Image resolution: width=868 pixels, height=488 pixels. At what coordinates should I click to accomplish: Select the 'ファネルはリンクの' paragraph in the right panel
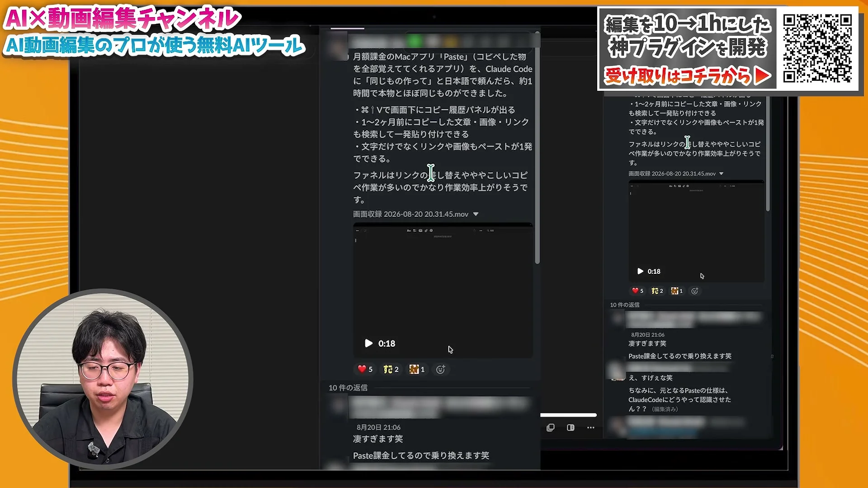click(x=695, y=153)
